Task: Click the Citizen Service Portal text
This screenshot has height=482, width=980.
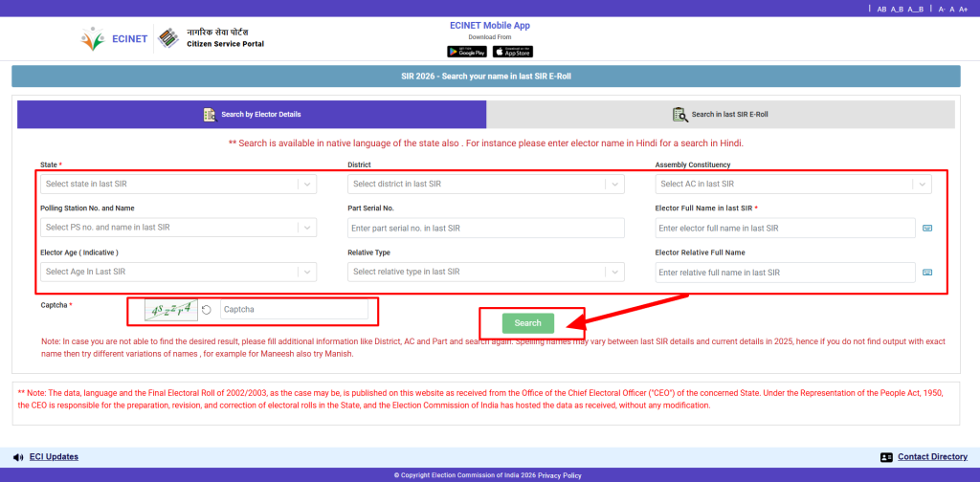Action: tap(226, 44)
